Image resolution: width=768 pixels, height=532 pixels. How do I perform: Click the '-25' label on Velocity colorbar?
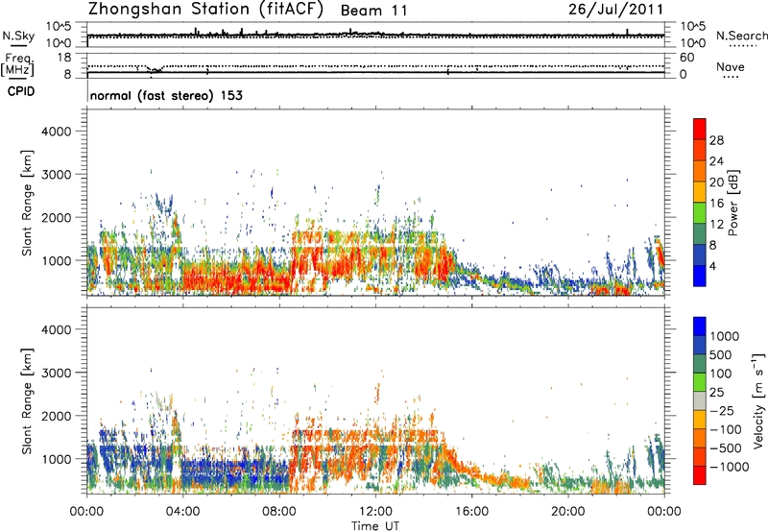point(722,411)
